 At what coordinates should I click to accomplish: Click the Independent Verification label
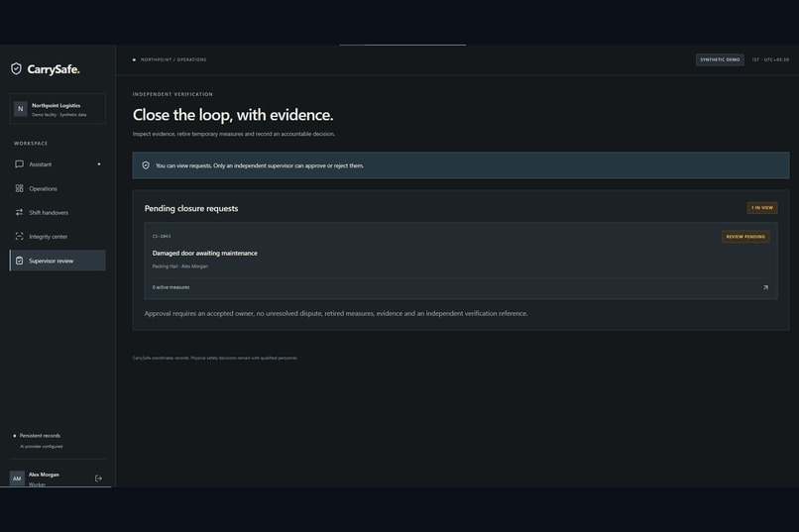pyautogui.click(x=172, y=94)
